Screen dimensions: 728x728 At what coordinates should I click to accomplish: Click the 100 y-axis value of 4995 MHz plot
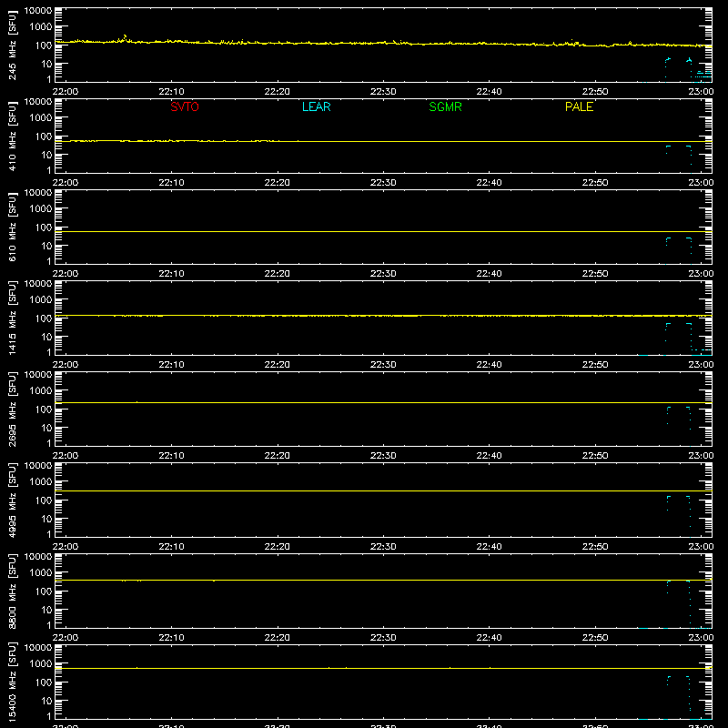(x=44, y=500)
